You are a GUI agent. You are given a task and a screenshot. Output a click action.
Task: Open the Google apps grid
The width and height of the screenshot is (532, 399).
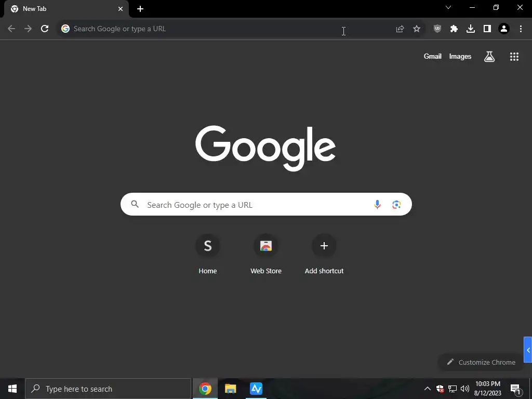pos(514,57)
